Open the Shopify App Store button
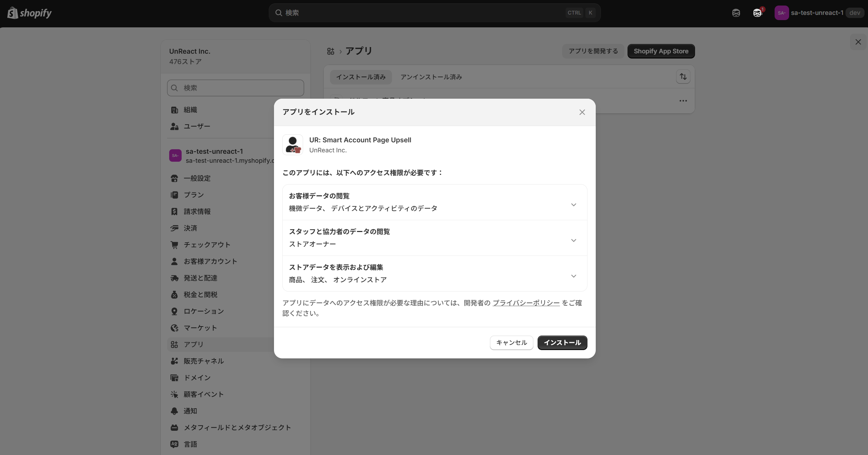 [x=661, y=51]
